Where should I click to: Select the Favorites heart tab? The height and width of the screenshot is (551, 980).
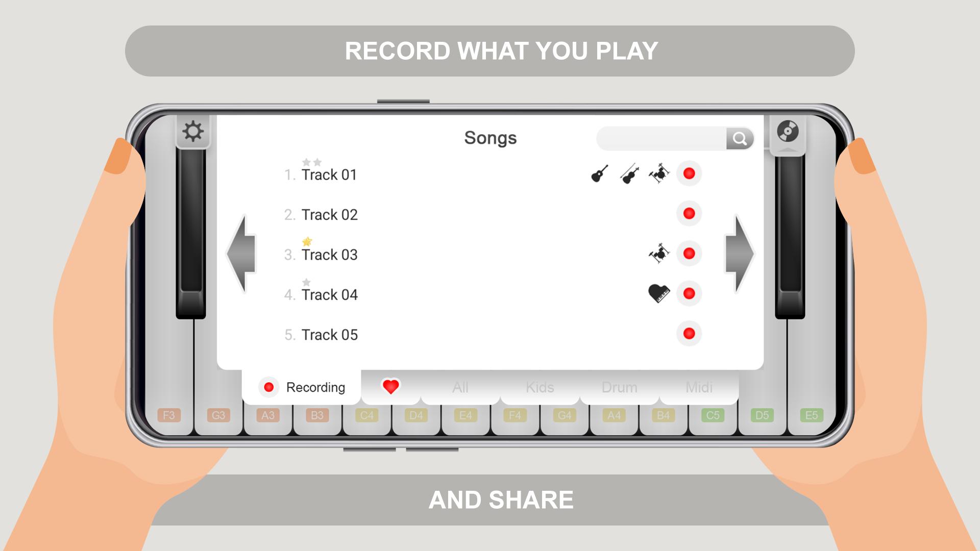point(390,386)
